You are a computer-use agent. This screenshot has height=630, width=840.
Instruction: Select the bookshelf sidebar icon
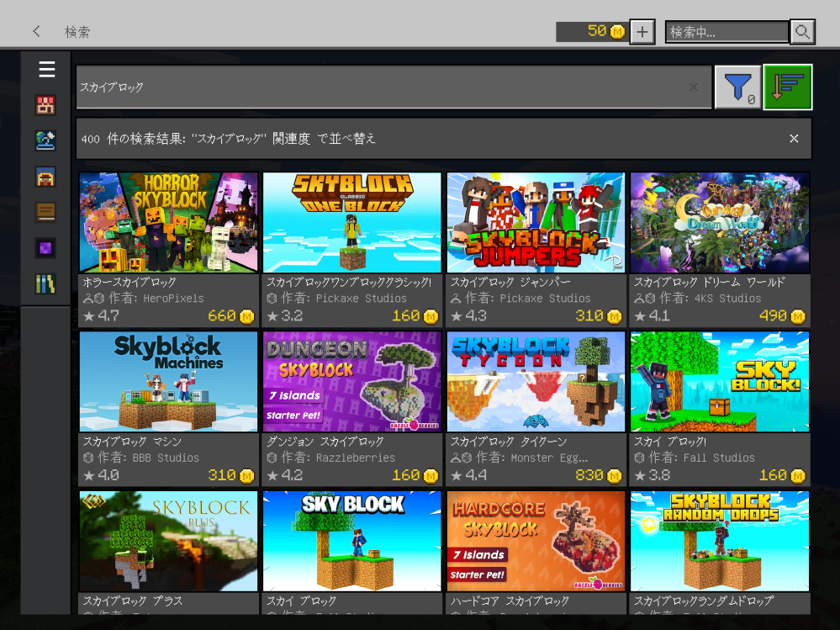coord(45,284)
